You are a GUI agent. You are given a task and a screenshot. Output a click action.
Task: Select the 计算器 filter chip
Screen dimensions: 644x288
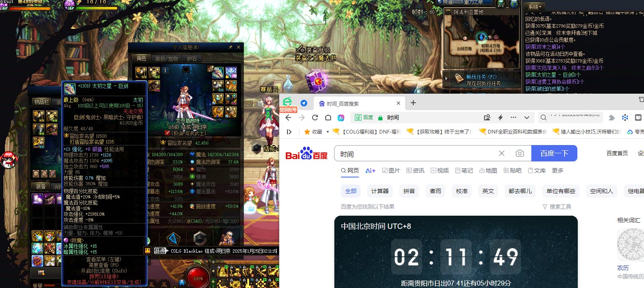click(380, 191)
